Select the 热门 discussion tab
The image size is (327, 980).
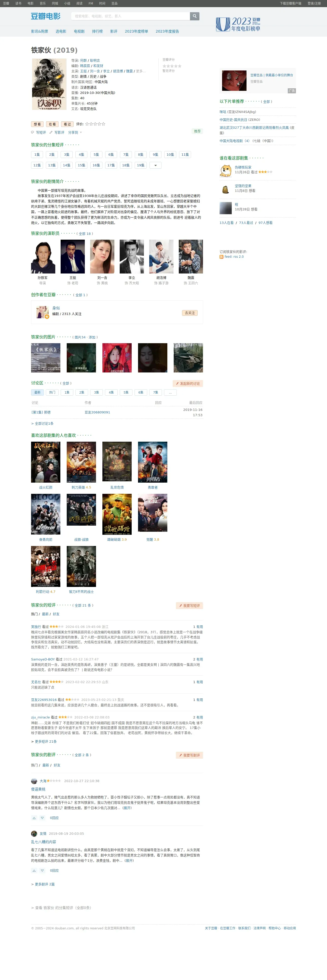pos(52,392)
